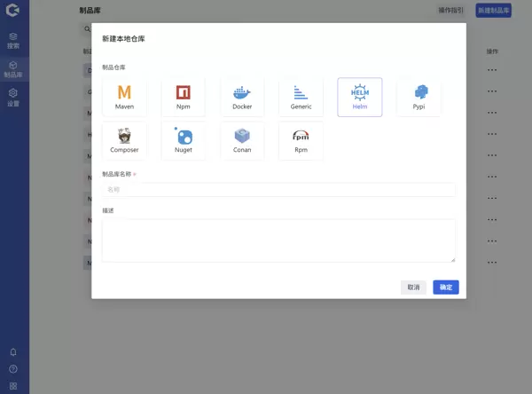Confirm with the 确定 button

tap(445, 288)
